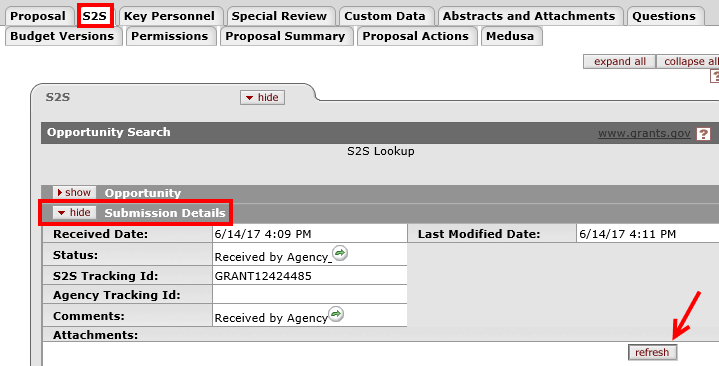Select the Received Date value 6/14/17 4:09 PM
Image resolution: width=719 pixels, height=366 pixels.
coord(263,234)
